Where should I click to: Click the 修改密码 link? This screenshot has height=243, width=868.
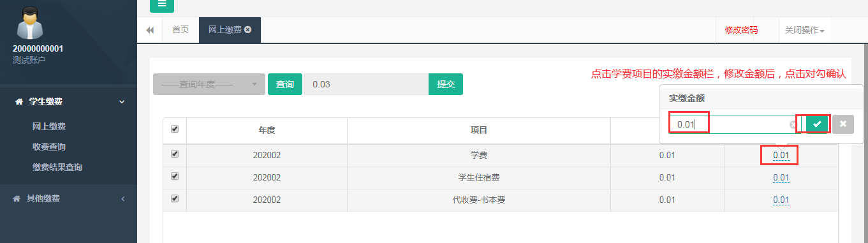pyautogui.click(x=741, y=30)
